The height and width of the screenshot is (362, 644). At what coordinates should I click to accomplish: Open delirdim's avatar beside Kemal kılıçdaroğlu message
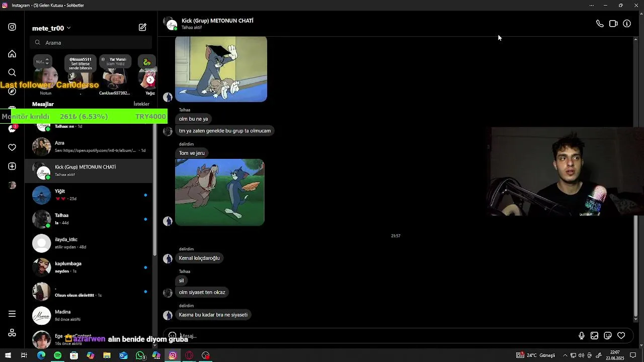pos(168,259)
